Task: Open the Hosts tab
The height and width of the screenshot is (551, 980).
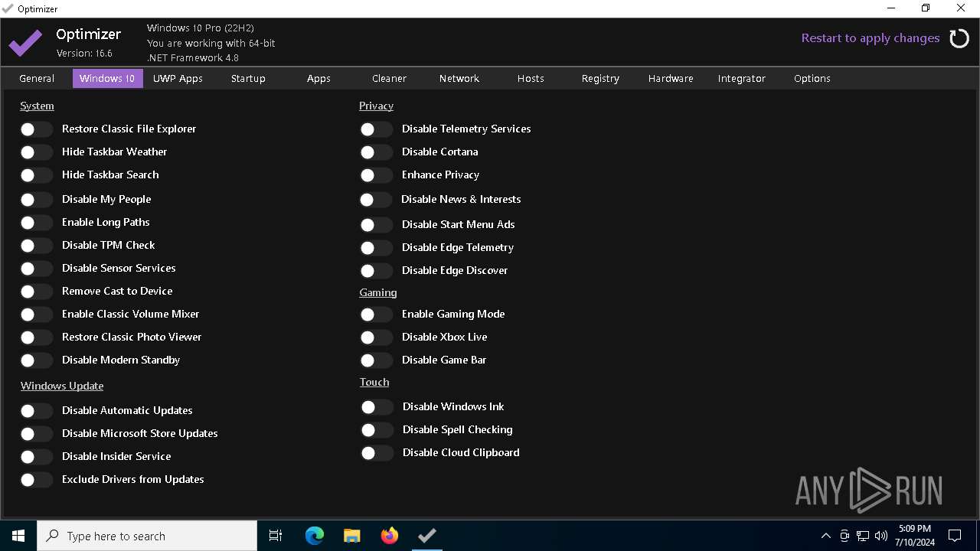Action: [530, 78]
